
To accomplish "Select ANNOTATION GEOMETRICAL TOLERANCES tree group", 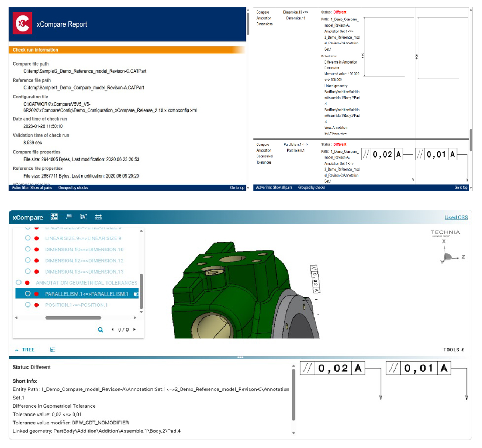I will tap(86, 283).
